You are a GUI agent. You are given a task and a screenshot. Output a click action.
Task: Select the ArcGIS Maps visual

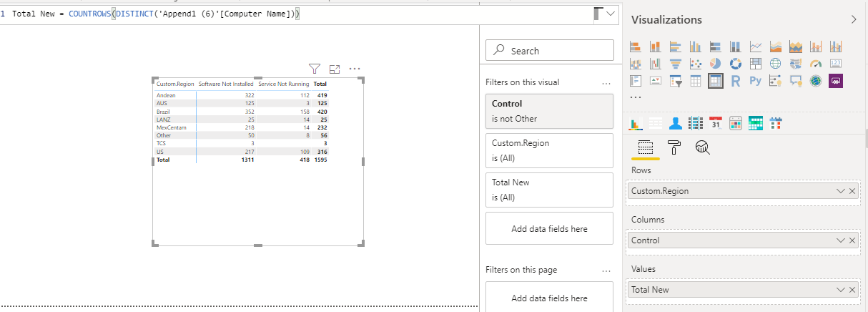click(816, 81)
